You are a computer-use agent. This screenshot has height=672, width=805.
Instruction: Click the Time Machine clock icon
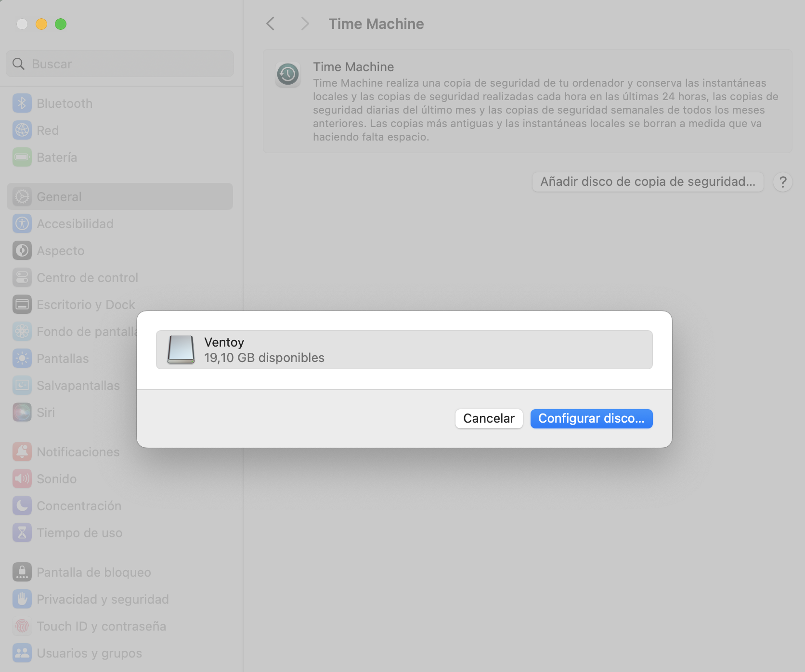[288, 74]
